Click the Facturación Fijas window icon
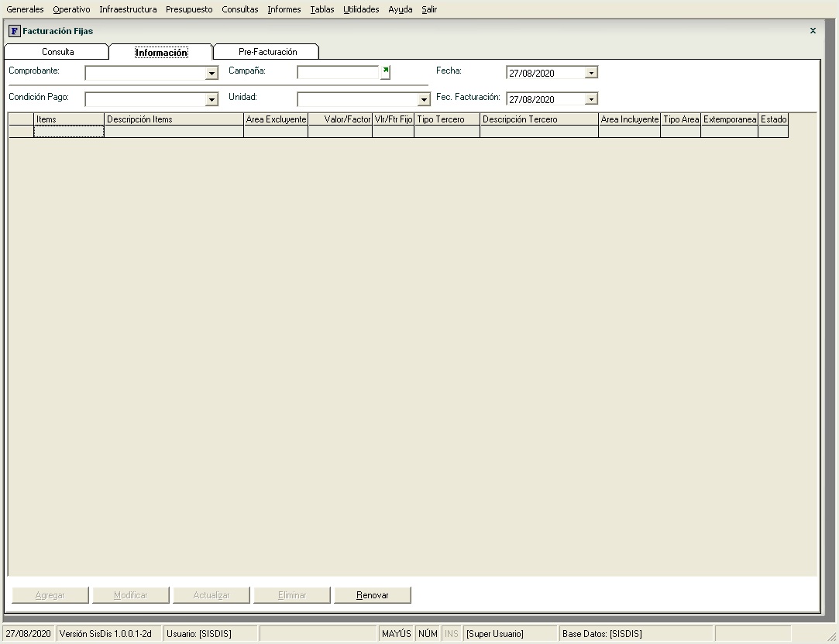This screenshot has height=644, width=839. (14, 31)
